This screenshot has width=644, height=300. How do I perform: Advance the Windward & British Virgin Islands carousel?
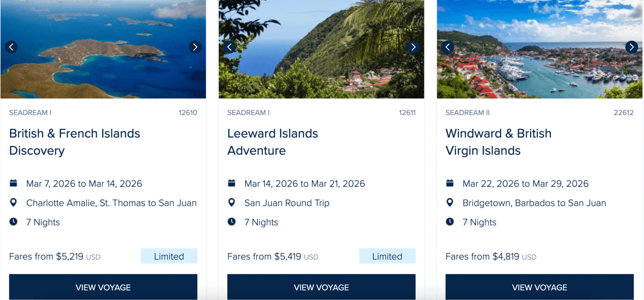[632, 47]
